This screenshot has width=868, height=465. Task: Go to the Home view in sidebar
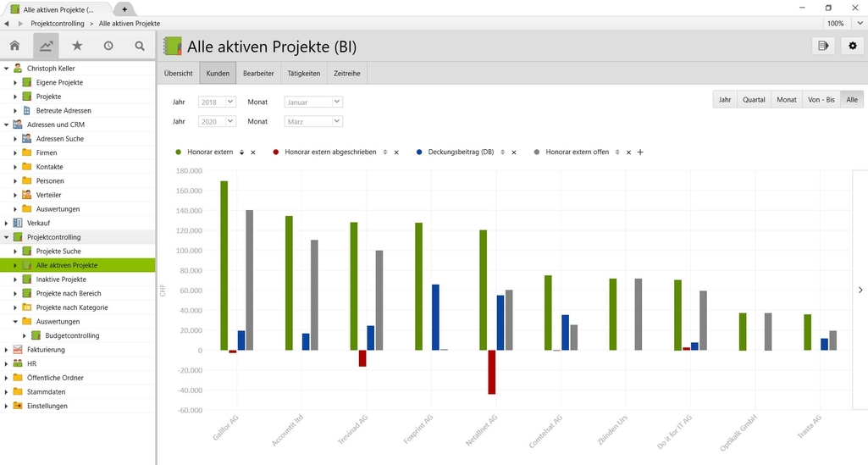point(14,46)
